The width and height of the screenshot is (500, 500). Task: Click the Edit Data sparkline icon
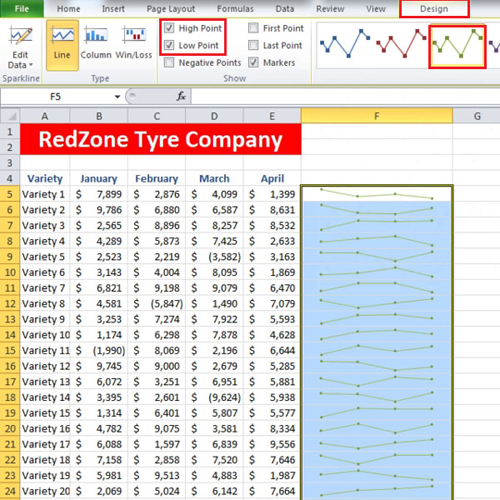tap(20, 36)
